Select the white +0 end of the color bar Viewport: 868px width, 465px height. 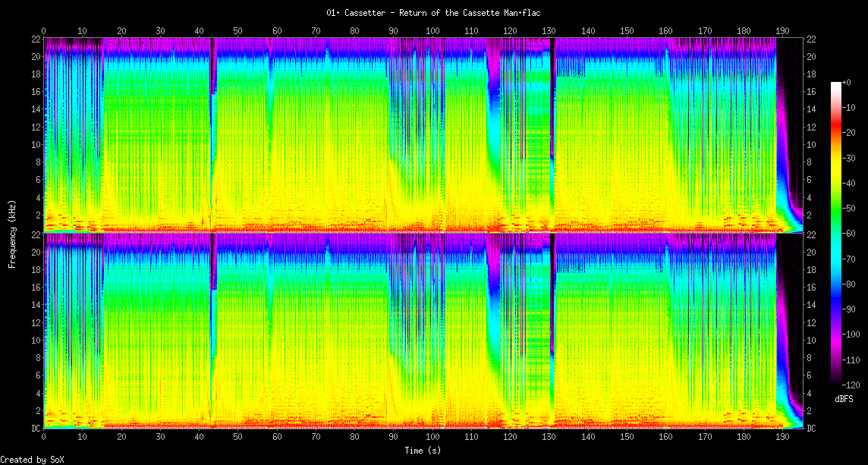835,83
